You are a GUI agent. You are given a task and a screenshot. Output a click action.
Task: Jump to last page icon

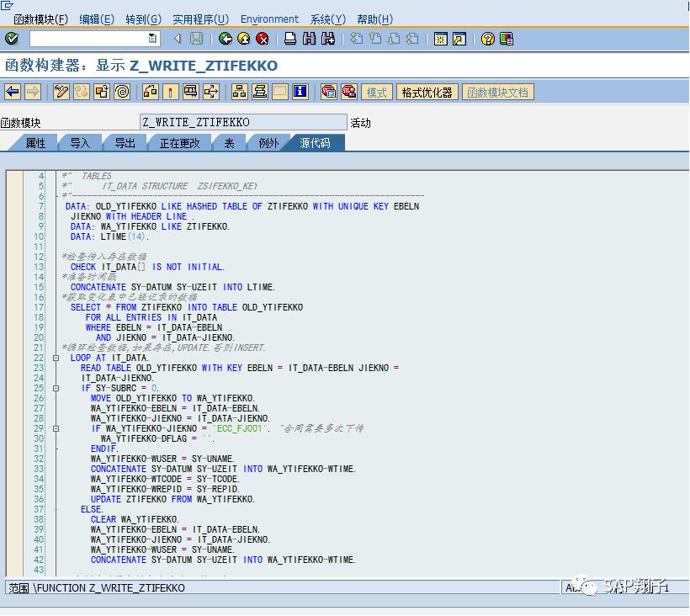click(412, 39)
